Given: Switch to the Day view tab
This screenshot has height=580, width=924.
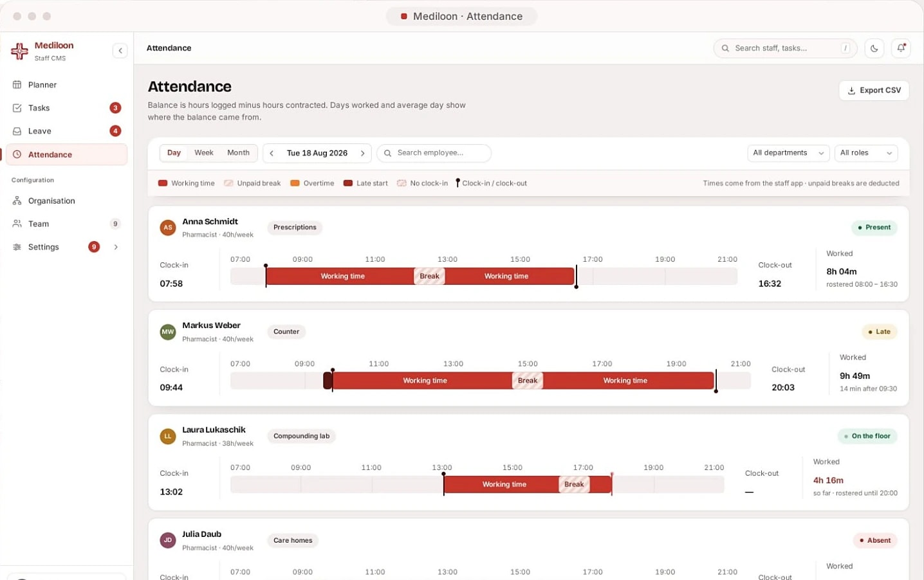Looking at the screenshot, I should coord(174,153).
